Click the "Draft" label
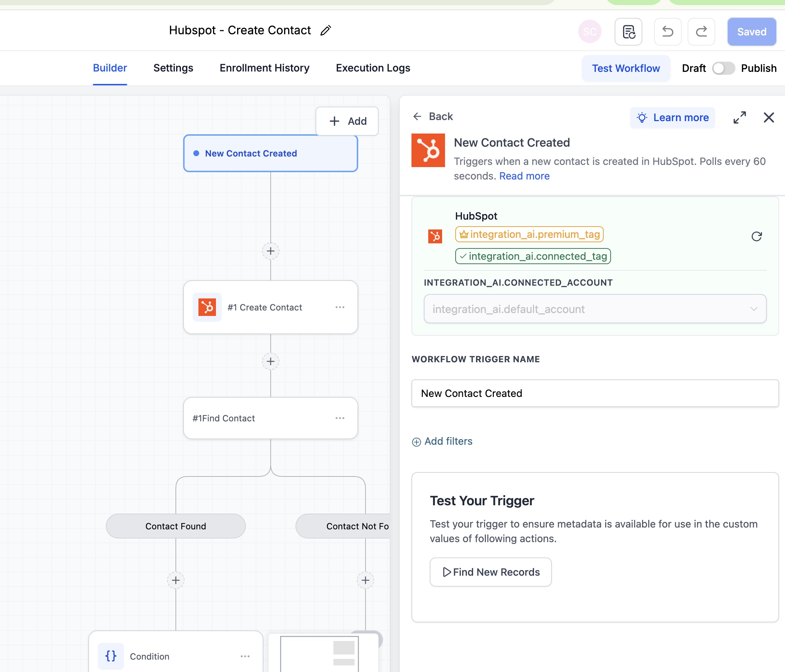Screen dimensions: 785x672 pos(694,69)
